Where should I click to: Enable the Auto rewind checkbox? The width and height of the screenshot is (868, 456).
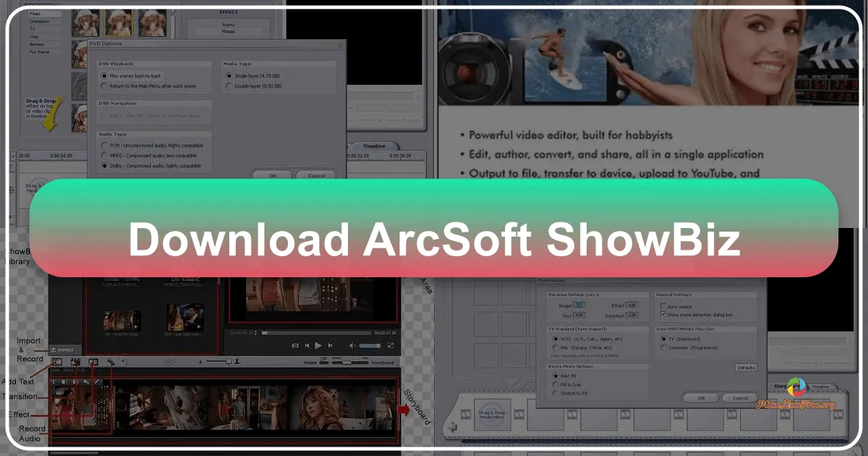(663, 307)
